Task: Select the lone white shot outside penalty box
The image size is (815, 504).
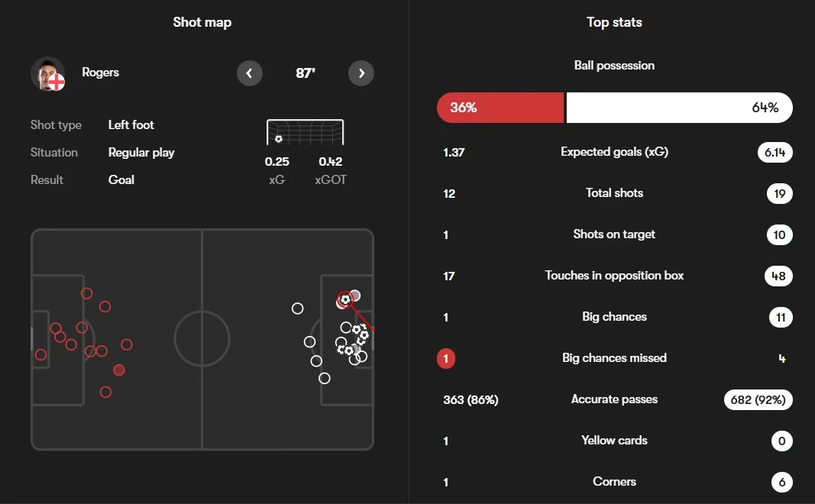Action: (x=297, y=309)
